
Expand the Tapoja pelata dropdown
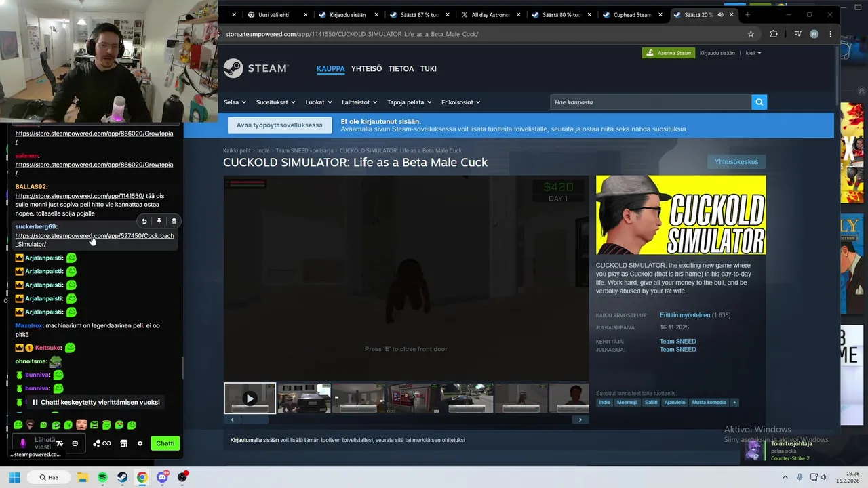point(409,102)
